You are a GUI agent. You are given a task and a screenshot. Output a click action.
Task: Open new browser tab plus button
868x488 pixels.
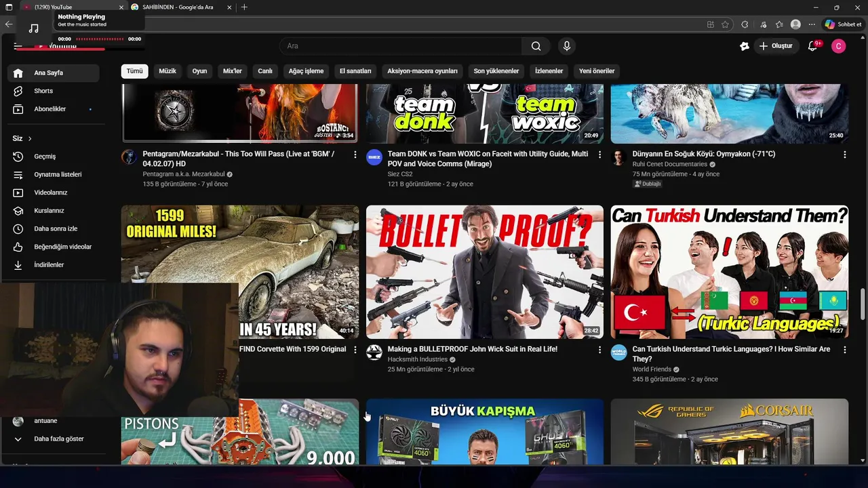pos(244,7)
